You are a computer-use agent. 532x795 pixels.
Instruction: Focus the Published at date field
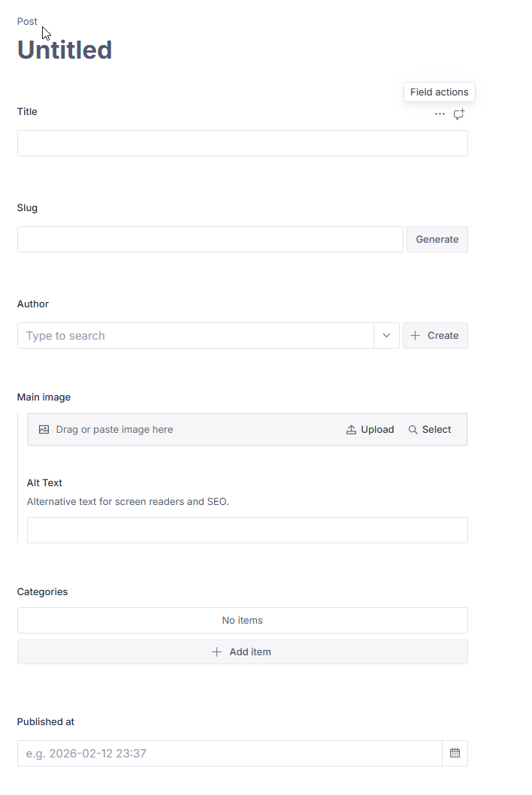(229, 753)
